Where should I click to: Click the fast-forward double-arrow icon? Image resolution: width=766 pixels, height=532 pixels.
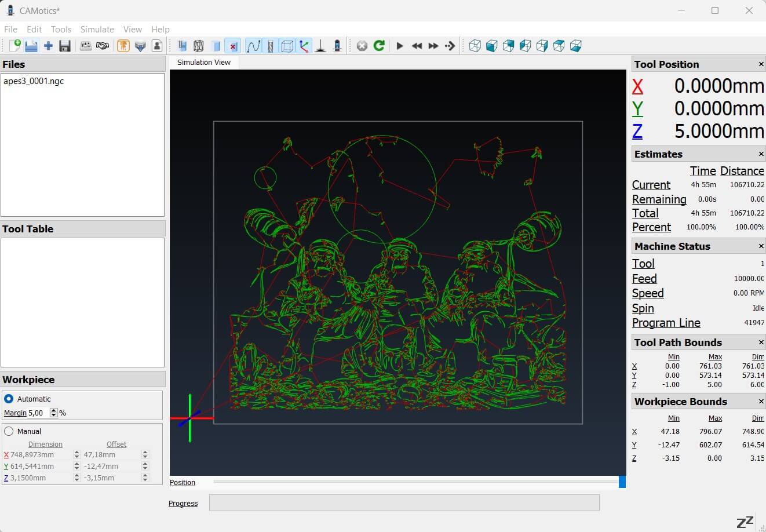tap(433, 46)
